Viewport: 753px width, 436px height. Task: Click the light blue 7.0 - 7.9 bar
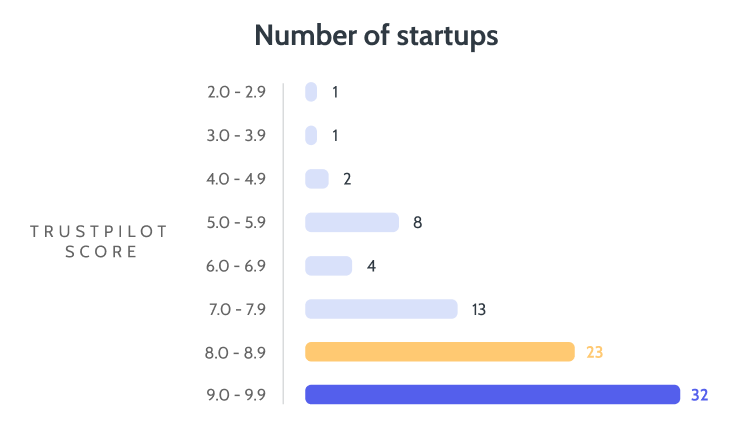[381, 309]
